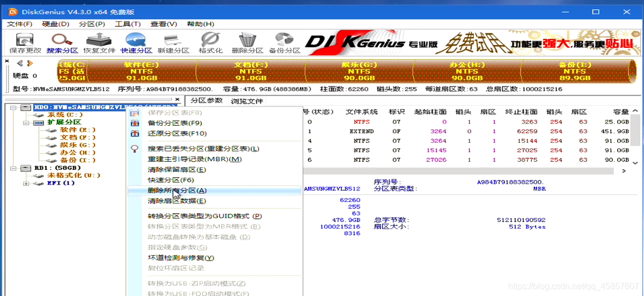Click the previous disk left arrow
Screen dimensions: 644x296
click(x=20, y=63)
